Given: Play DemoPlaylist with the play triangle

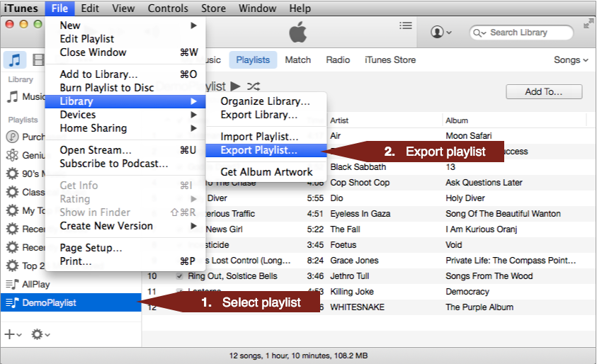Looking at the screenshot, I should coord(235,86).
